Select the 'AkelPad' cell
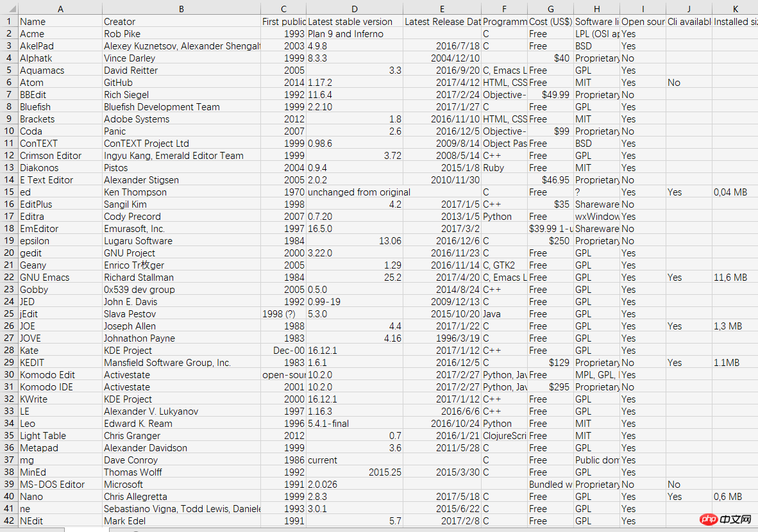Screen dimensions: 758x532 click(x=60, y=46)
